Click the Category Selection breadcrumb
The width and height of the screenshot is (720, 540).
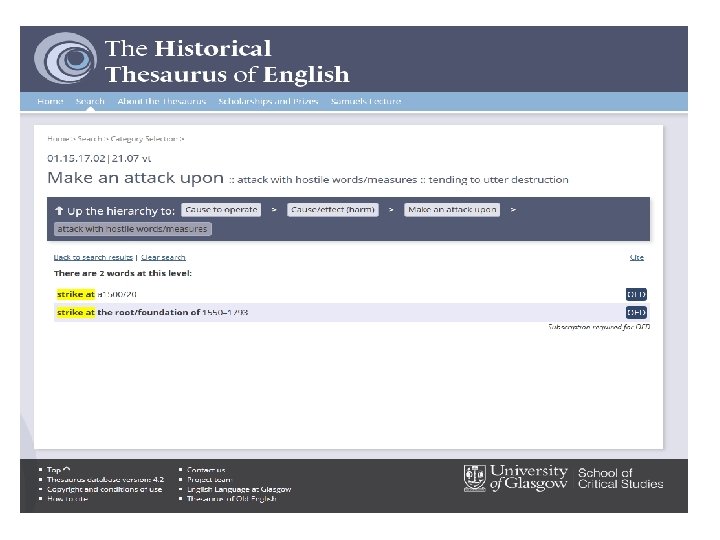click(144, 139)
